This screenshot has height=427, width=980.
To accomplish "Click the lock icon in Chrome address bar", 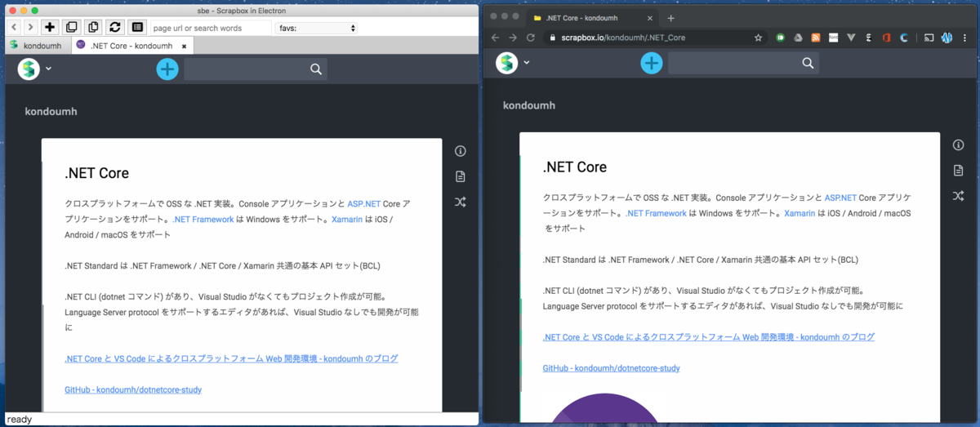I will (553, 38).
